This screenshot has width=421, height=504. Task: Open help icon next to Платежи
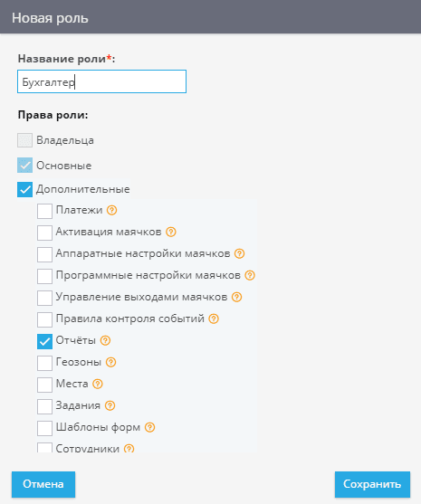click(x=111, y=210)
